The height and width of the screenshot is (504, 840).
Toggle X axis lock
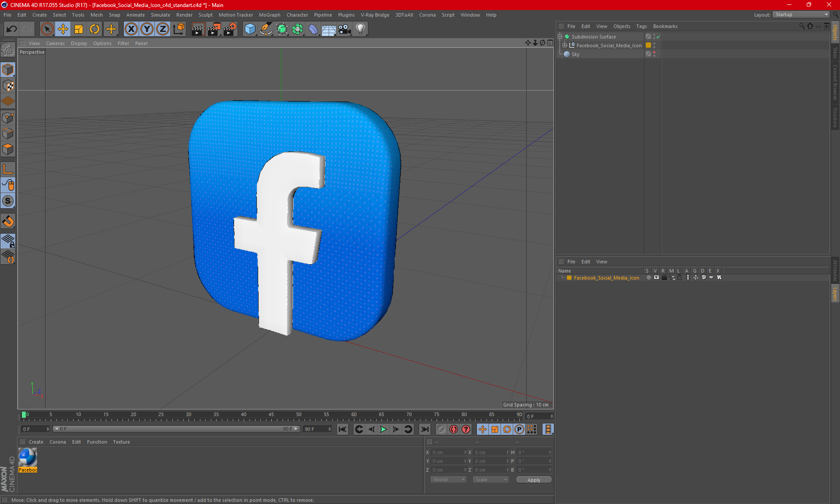131,29
